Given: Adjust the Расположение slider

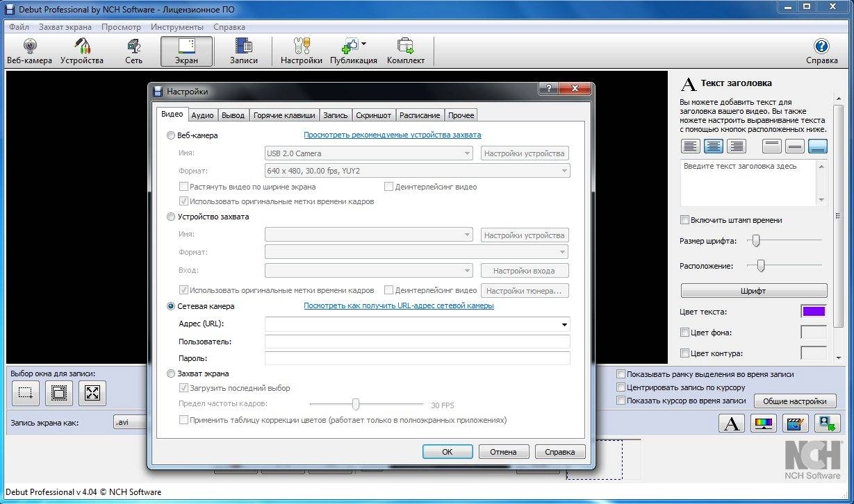Looking at the screenshot, I should coord(761,265).
